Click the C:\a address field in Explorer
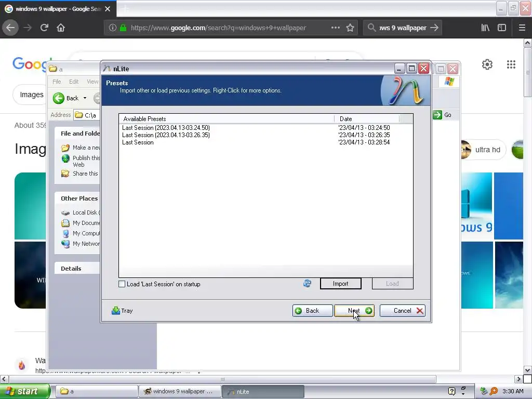 point(87,115)
